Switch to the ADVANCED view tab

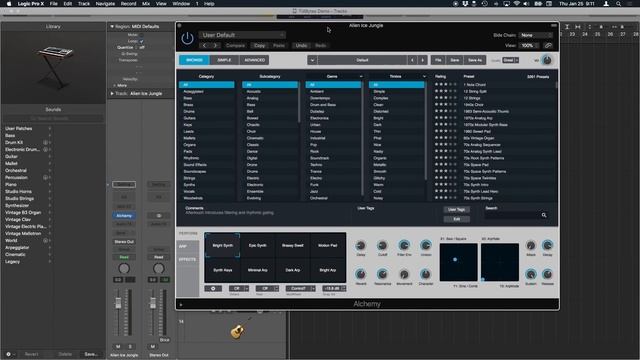[x=254, y=60]
